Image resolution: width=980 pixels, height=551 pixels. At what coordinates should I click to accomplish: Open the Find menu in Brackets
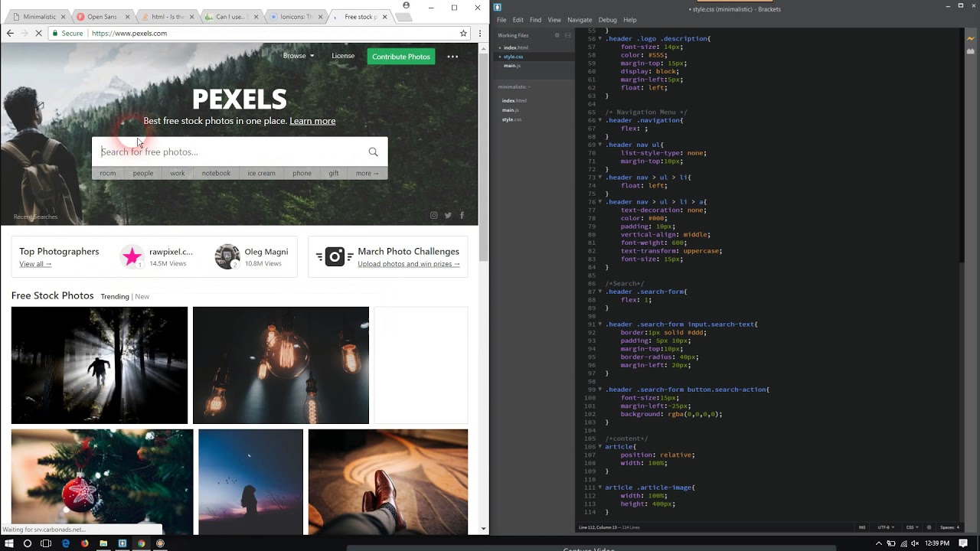[x=535, y=20]
